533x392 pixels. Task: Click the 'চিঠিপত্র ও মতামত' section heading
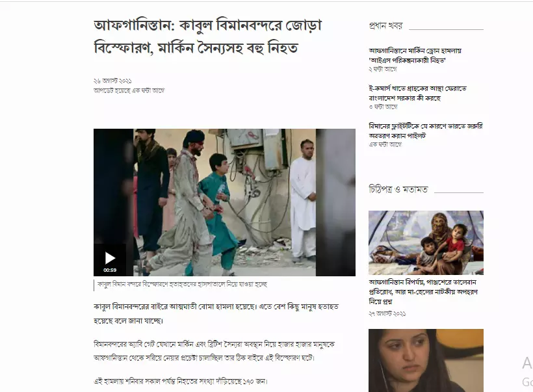point(398,189)
